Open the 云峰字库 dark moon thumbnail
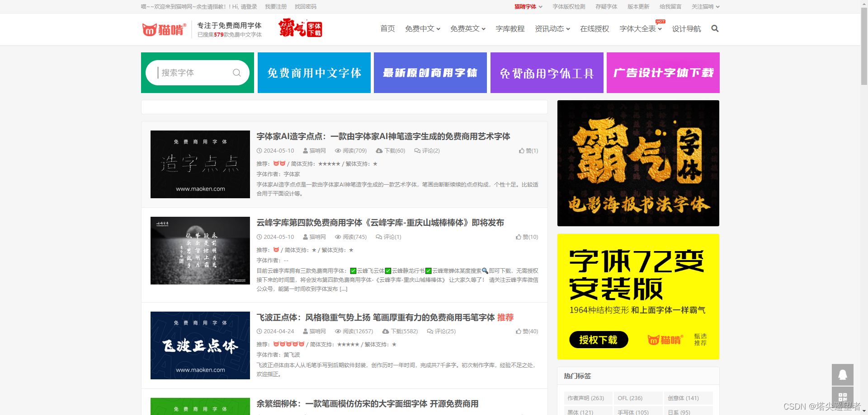Viewport: 868px width, 415px height. click(x=200, y=251)
